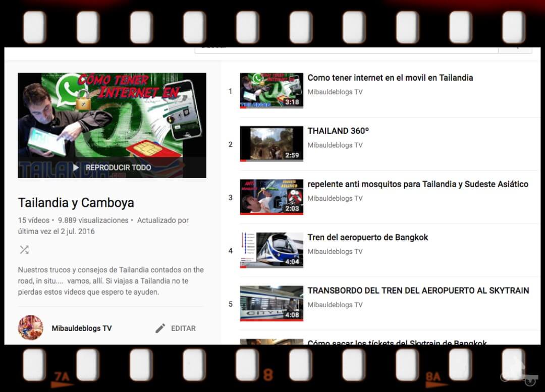Click REPRODUCIR TODO to play all
Screen dimensions: 545x392
(x=113, y=167)
